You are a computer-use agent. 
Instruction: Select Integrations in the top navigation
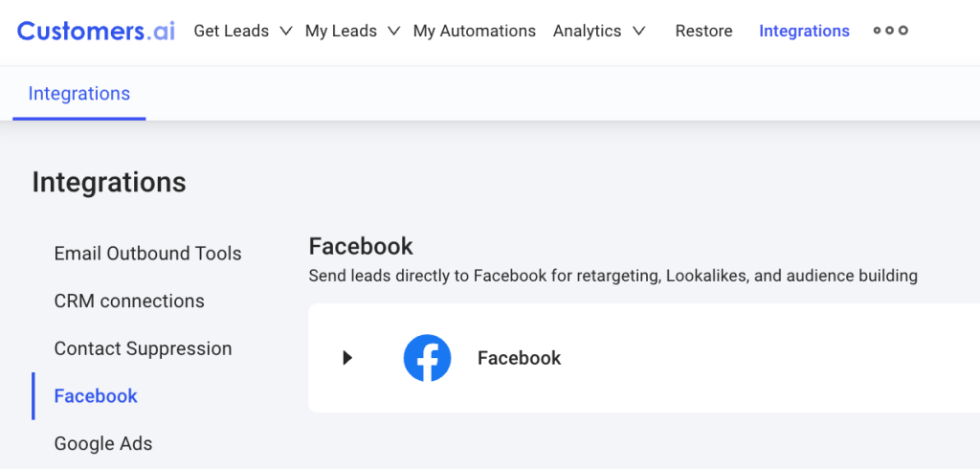pyautogui.click(x=804, y=31)
